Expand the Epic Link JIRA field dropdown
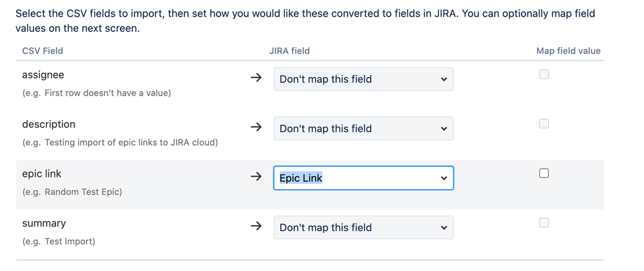644x271 pixels. [363, 178]
